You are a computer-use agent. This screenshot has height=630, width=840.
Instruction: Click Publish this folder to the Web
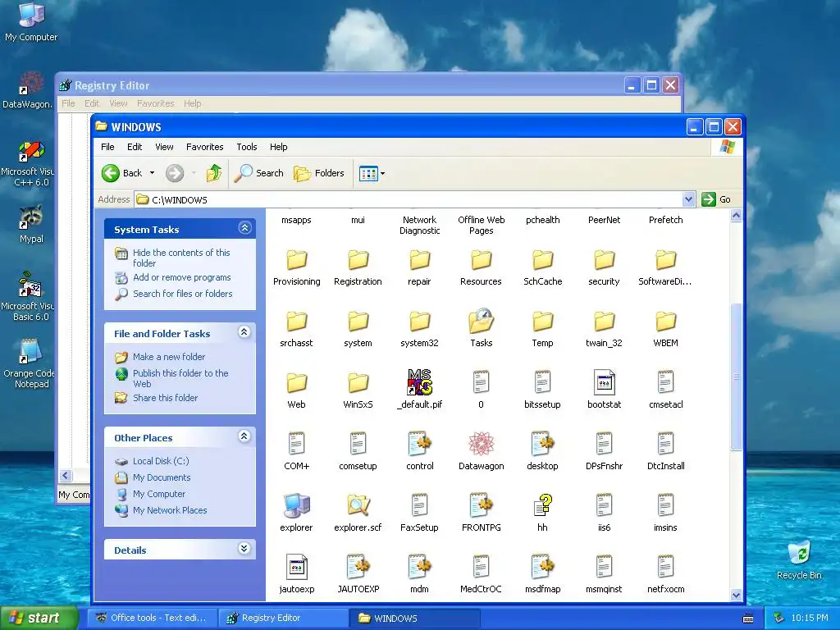point(180,378)
